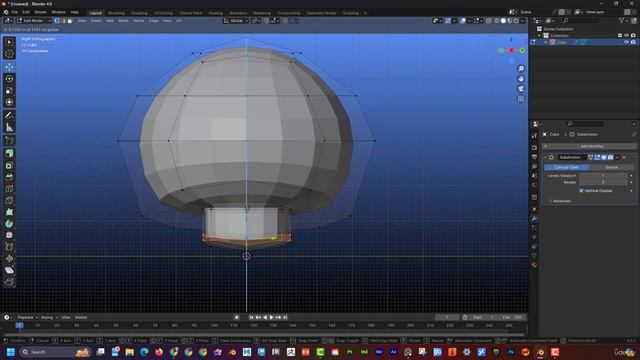
Task: Toggle Subdivision modifier edit mode display
Action: pyautogui.click(x=597, y=157)
